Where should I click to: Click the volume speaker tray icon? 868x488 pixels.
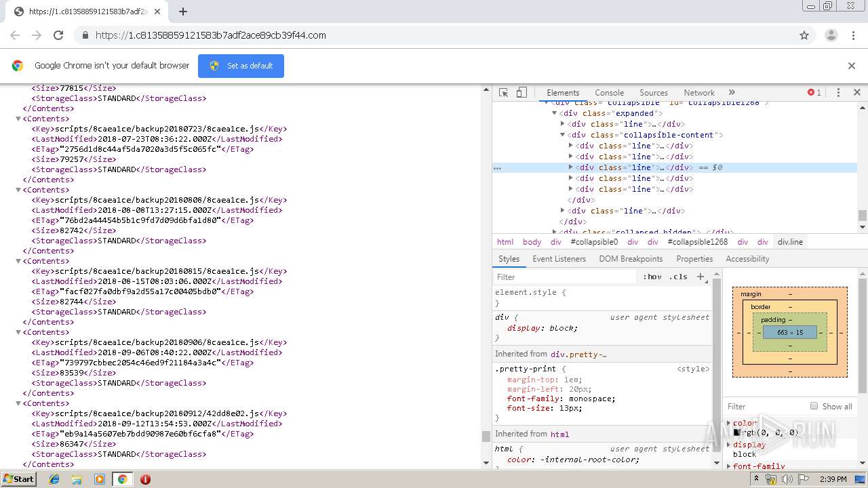point(787,479)
